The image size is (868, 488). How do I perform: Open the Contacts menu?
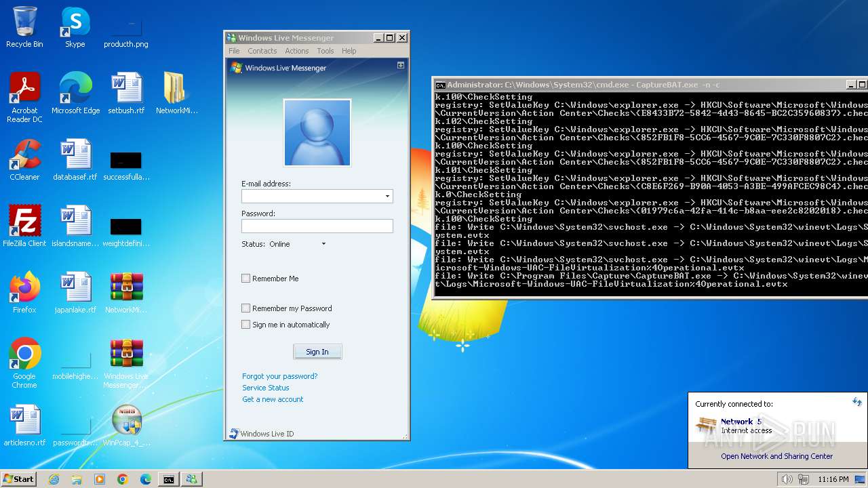tap(262, 51)
